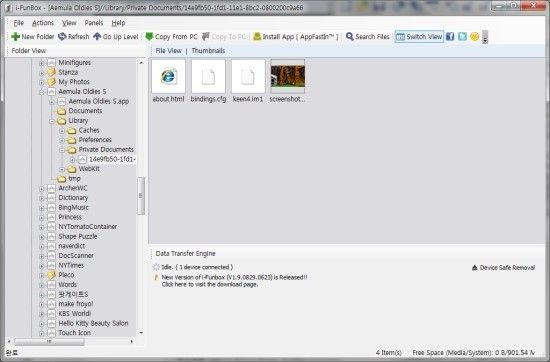Click the DocScanner app icon
550x362 pixels.
click(x=52, y=256)
